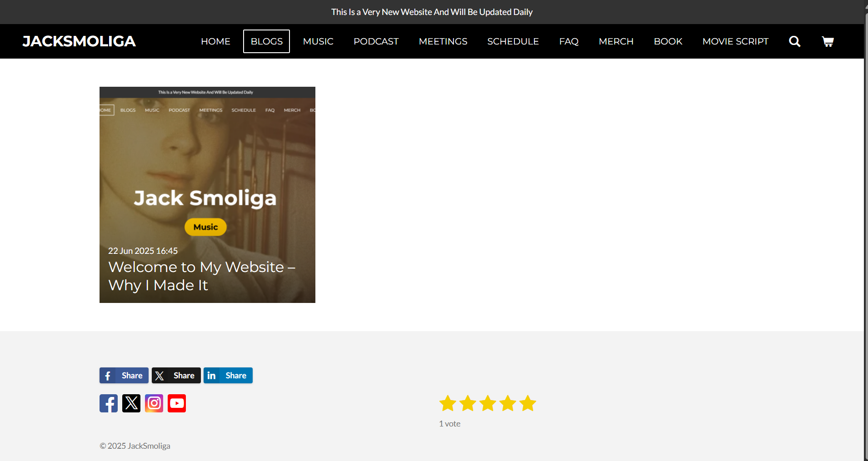Click the '© 2025 JackSmoliga' copyright text
This screenshot has width=868, height=461.
click(x=135, y=446)
